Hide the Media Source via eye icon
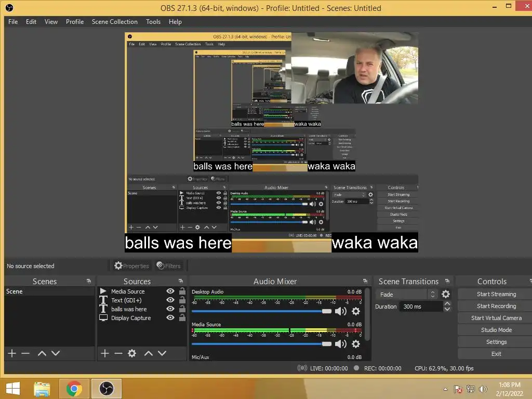 click(x=170, y=291)
